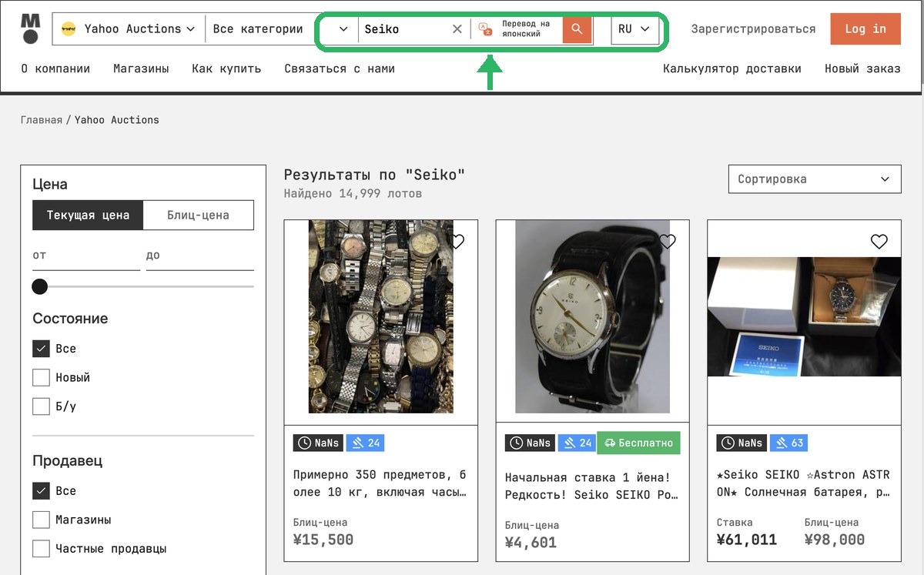The width and height of the screenshot is (924, 575).
Task: Favorite the Seiko Astron listing with heart
Action: coord(879,241)
